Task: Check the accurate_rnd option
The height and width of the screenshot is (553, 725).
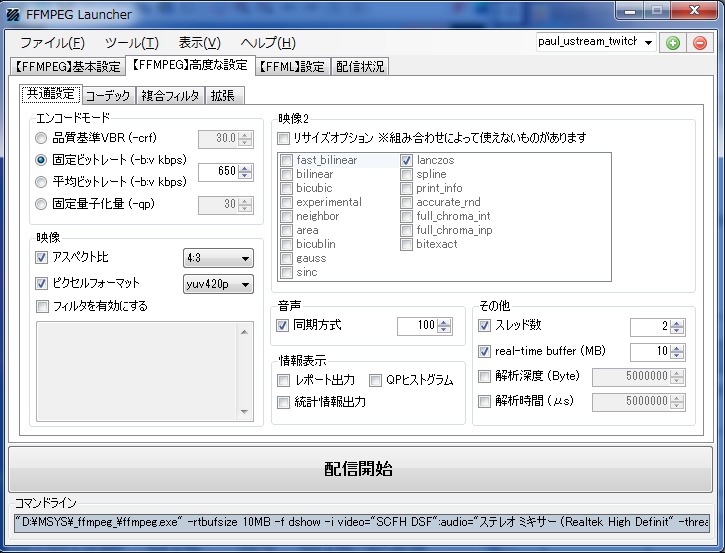Action: point(406,203)
